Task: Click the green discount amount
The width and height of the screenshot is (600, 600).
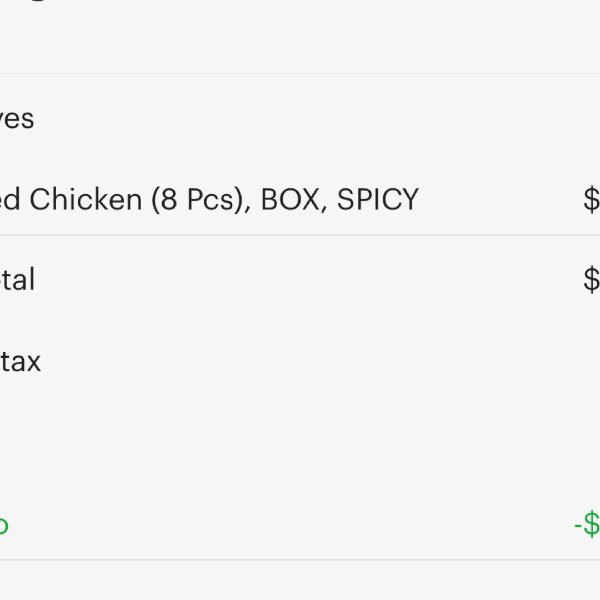Action: click(587, 524)
